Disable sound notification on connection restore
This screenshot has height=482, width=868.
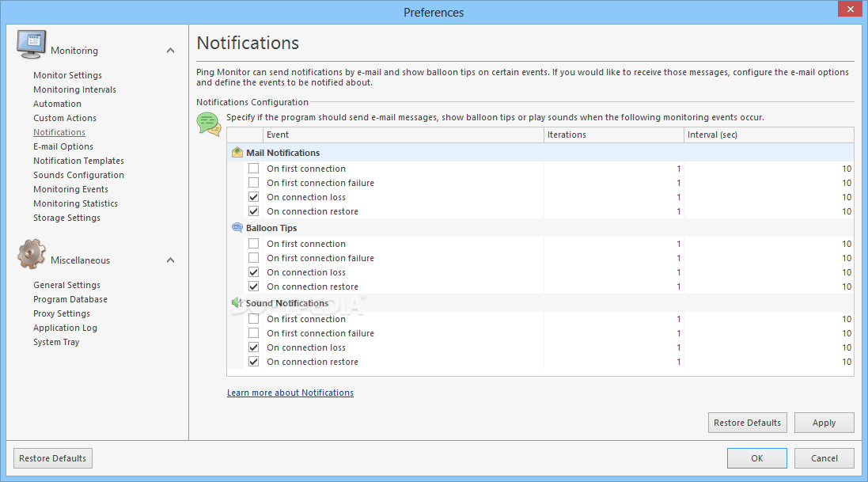pos(253,362)
